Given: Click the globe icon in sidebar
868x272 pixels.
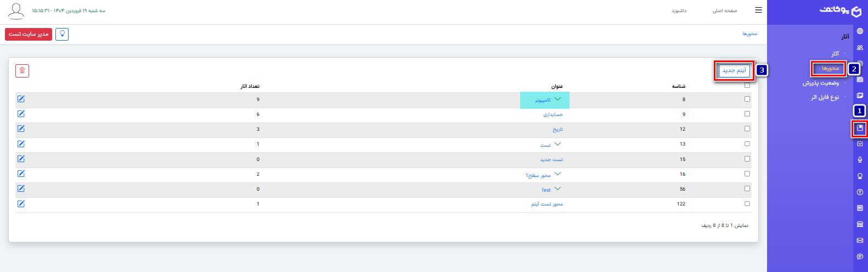Looking at the screenshot, I should click(x=860, y=31).
